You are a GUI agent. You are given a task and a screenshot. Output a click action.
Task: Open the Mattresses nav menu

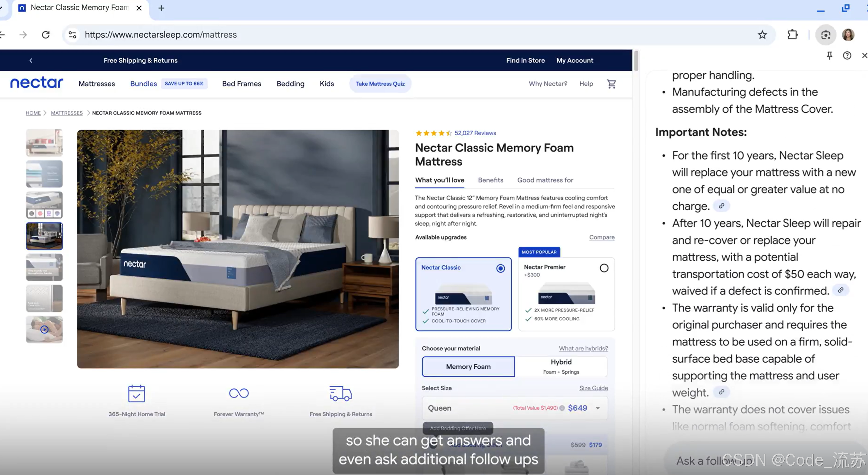(97, 84)
